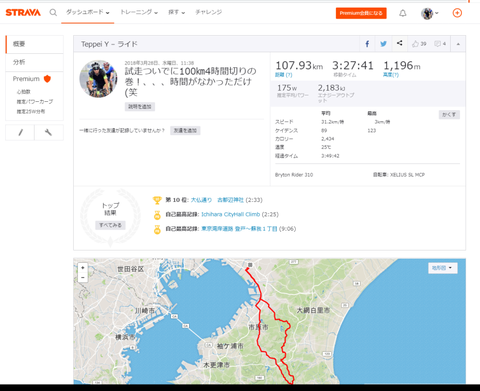Select the 概要 sidebar tab
This screenshot has height=391, width=480.
click(x=34, y=44)
